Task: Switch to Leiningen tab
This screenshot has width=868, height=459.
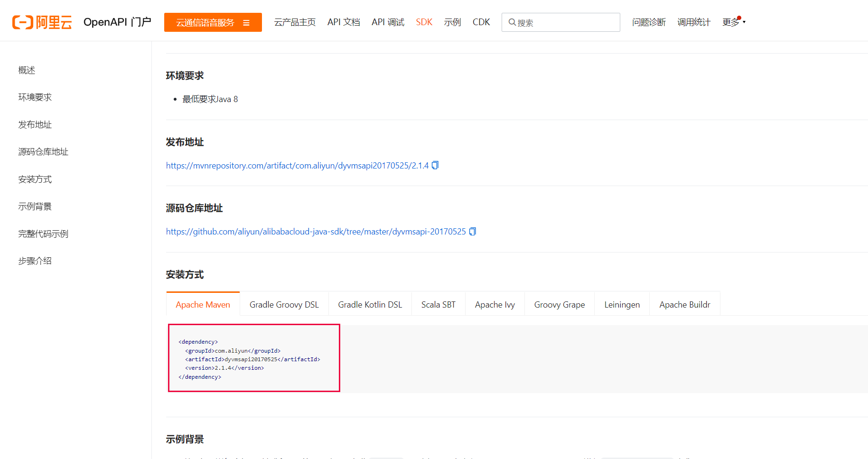Action: pos(622,304)
